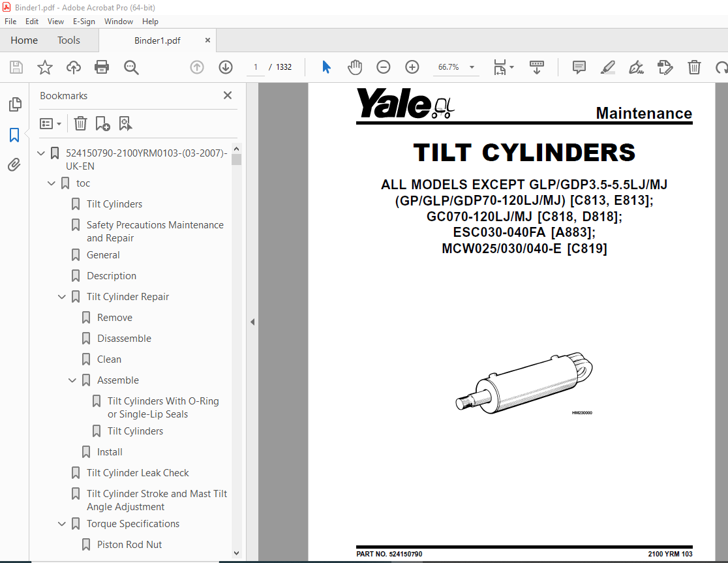Click bookmarks scrollbar down arrow

[x=236, y=553]
